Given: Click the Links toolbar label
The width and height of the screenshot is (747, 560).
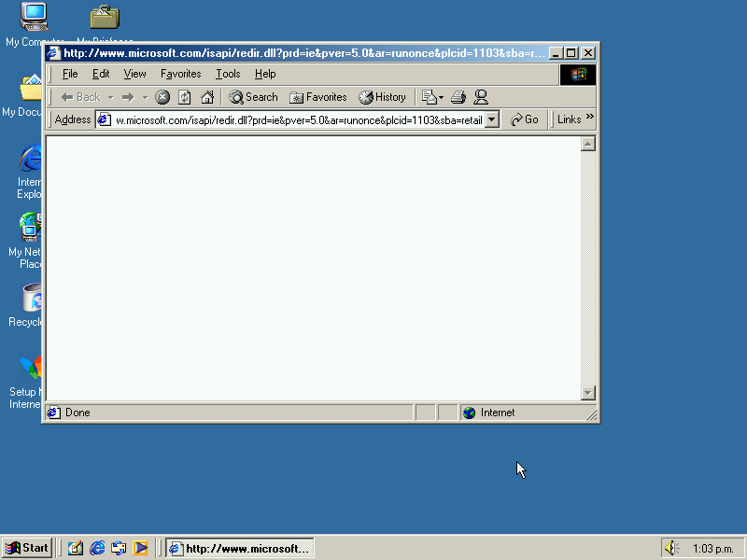Looking at the screenshot, I should 569,119.
